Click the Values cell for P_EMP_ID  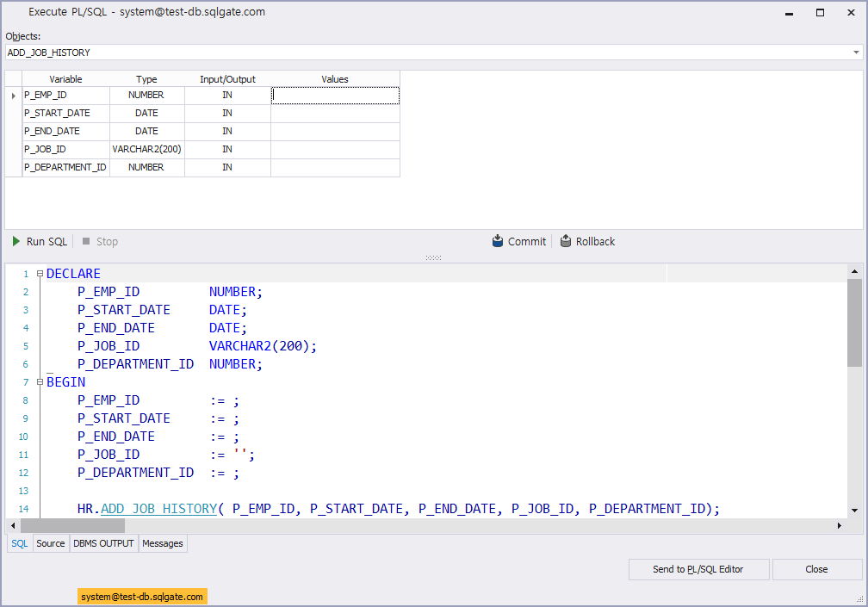pyautogui.click(x=335, y=96)
